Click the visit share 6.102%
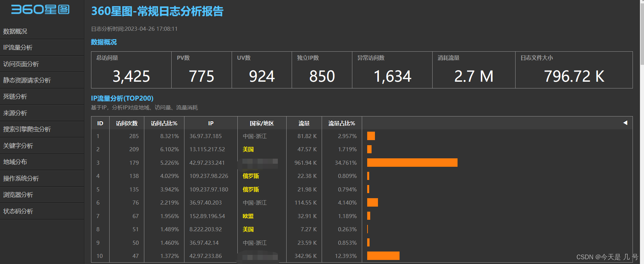 click(170, 149)
